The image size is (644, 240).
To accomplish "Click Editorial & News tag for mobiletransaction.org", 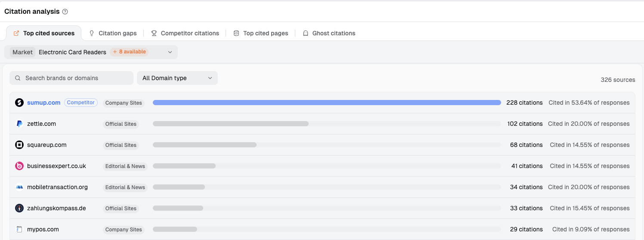I will [x=125, y=187].
